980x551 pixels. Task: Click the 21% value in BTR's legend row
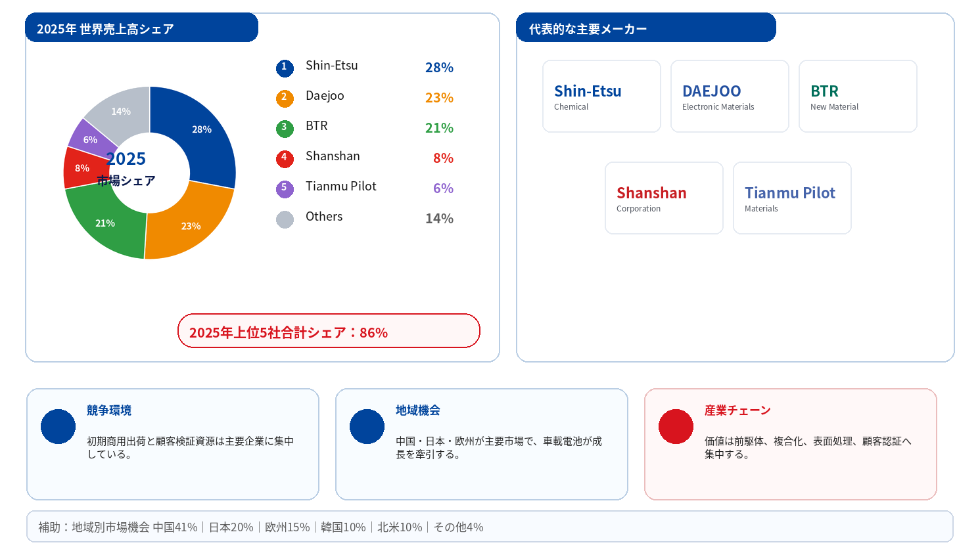point(439,128)
